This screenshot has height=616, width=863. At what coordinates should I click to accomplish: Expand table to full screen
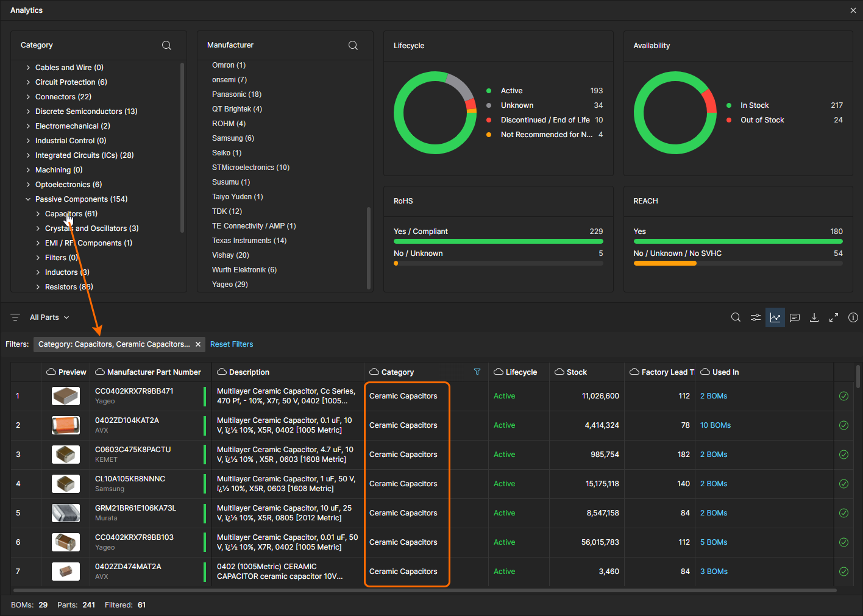point(833,317)
